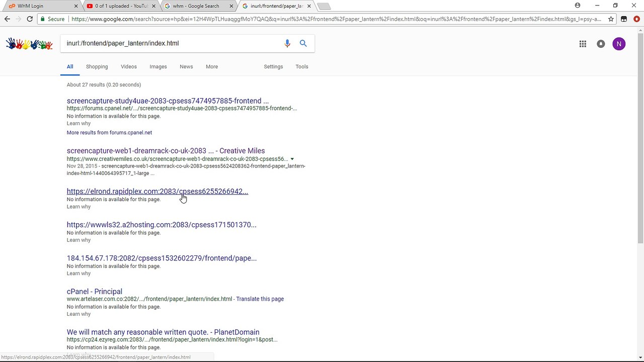Screen dimensions: 644x362
Task: Expand the More search categories menu
Action: [x=212, y=66]
